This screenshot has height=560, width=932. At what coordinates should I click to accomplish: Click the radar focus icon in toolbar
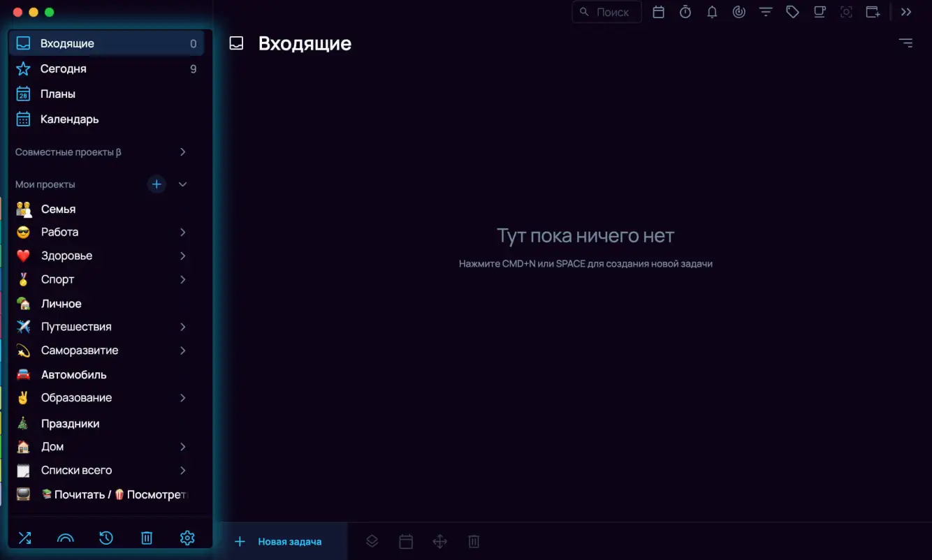738,12
